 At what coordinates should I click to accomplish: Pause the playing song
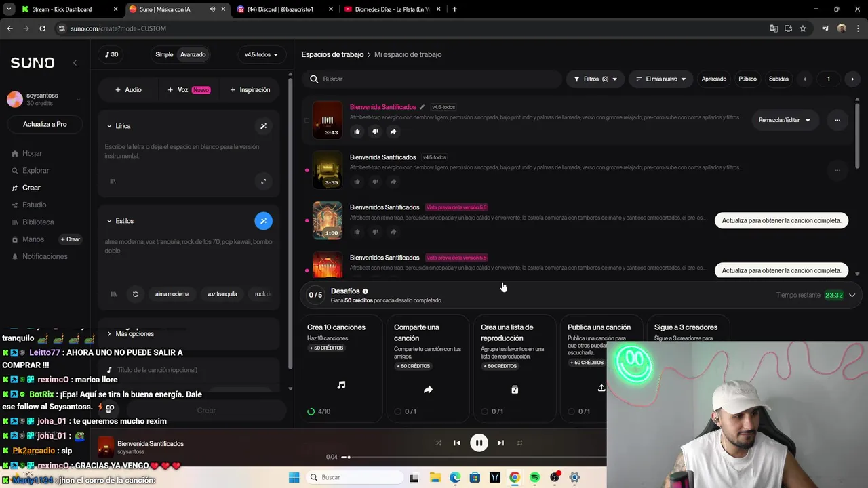[x=479, y=443]
